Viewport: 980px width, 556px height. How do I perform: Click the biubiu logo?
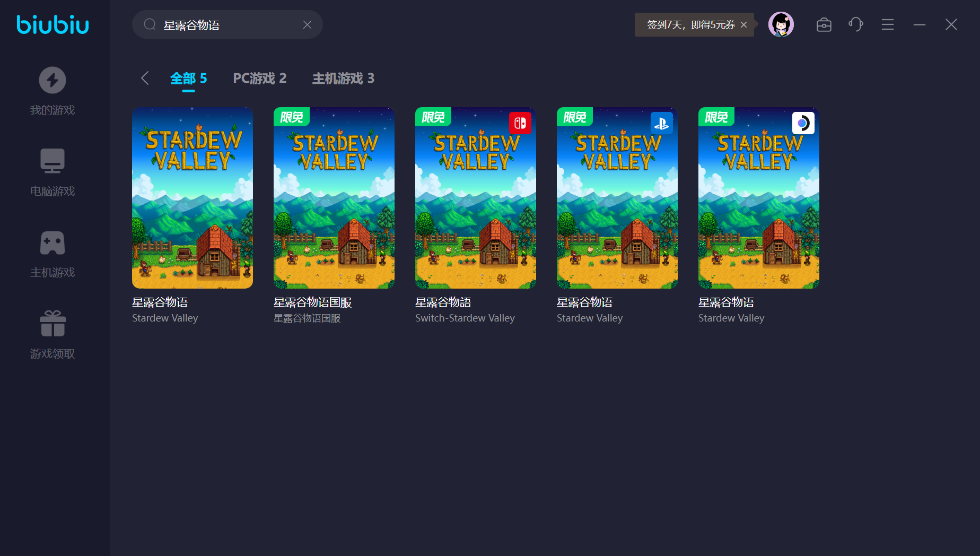point(52,24)
